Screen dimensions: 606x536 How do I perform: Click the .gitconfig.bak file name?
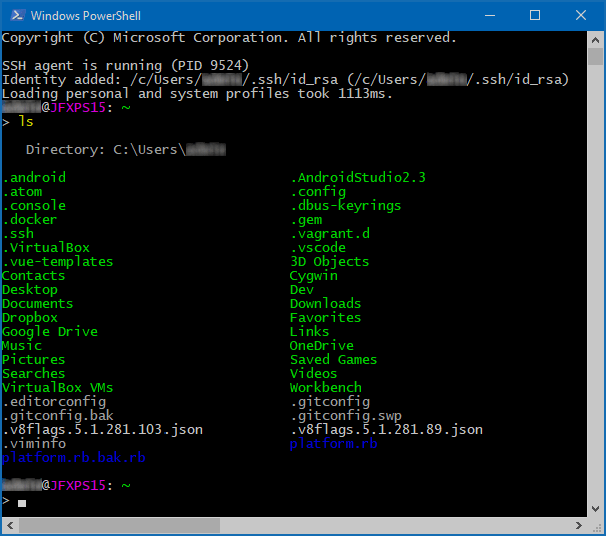(58, 416)
